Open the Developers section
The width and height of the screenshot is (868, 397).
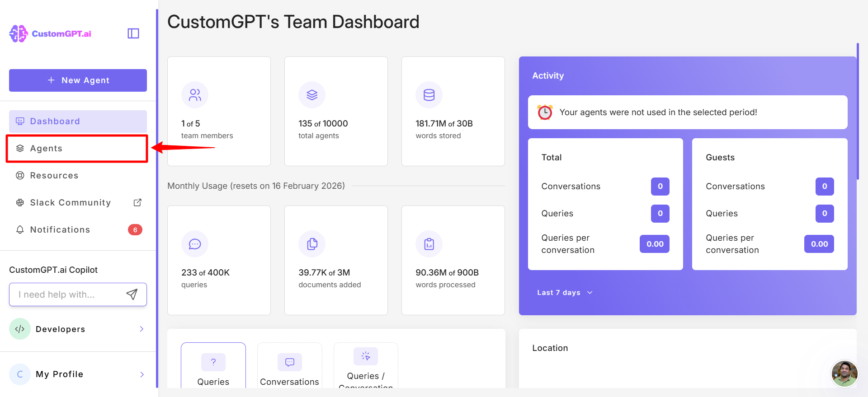(x=78, y=329)
